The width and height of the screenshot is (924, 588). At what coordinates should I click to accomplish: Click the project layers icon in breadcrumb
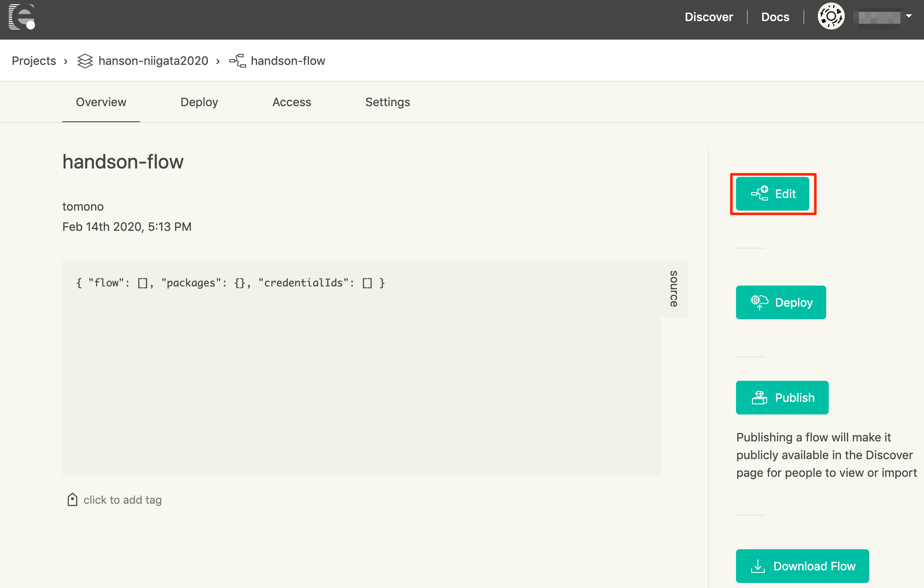[85, 61]
